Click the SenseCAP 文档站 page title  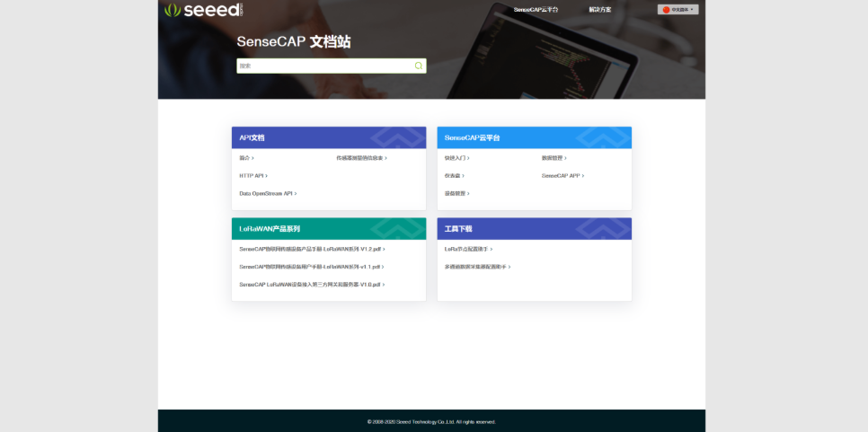(x=294, y=42)
